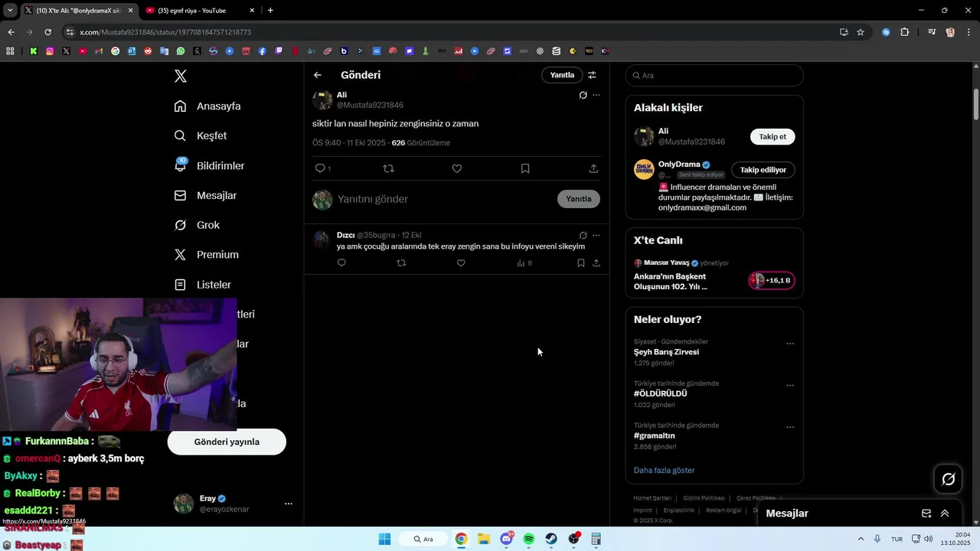
Task: Reload the page
Action: point(47,32)
